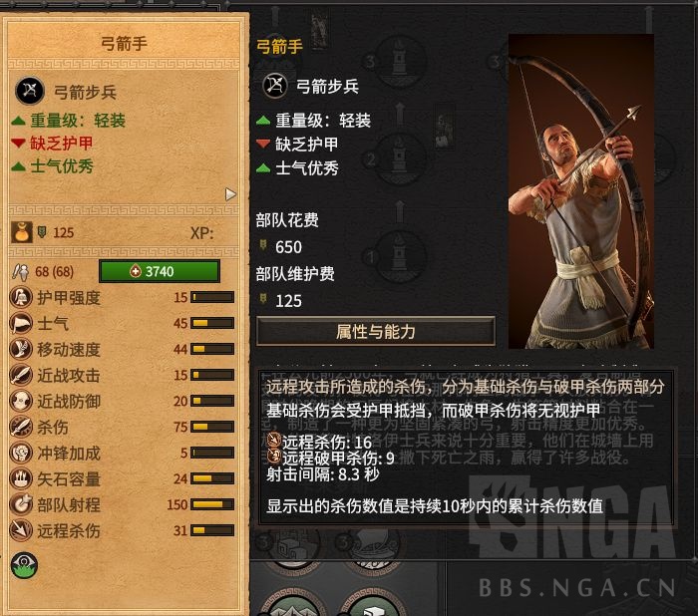This screenshot has height=616, width=698.
Task: Click the 护甲强度 armor stat icon
Action: (21, 297)
